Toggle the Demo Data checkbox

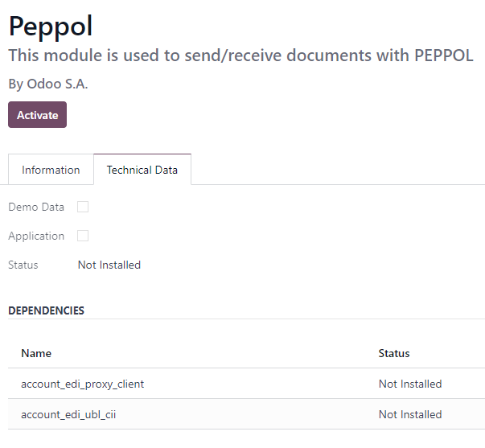pos(83,207)
